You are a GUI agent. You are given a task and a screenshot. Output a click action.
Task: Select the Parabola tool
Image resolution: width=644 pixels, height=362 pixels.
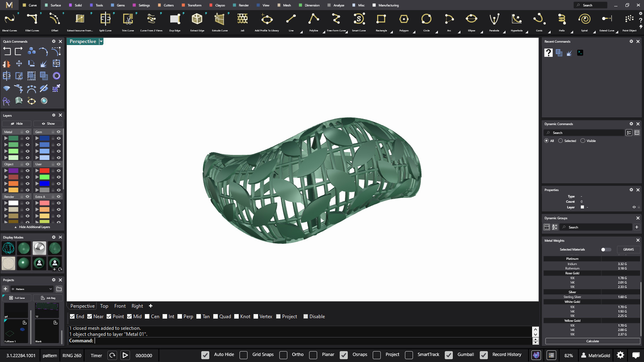[494, 22]
